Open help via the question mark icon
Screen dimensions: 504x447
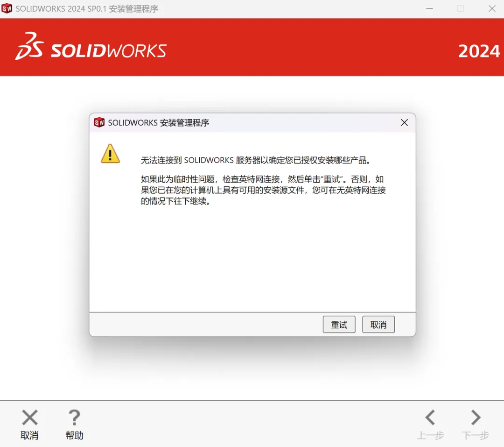(74, 418)
